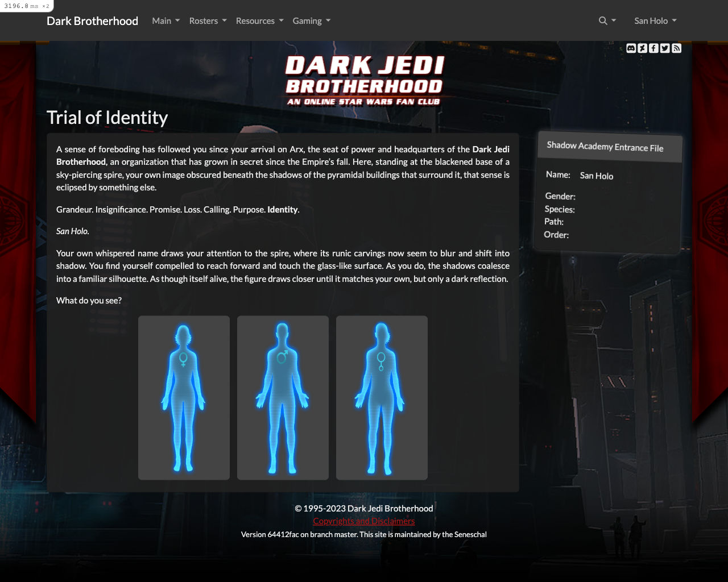Open the Resources navigation menu

pos(259,21)
